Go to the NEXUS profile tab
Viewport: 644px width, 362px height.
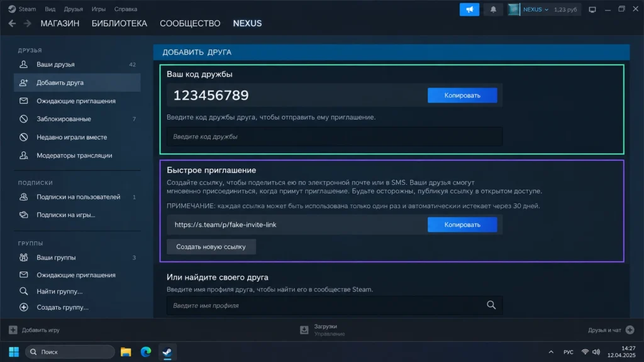tap(247, 23)
